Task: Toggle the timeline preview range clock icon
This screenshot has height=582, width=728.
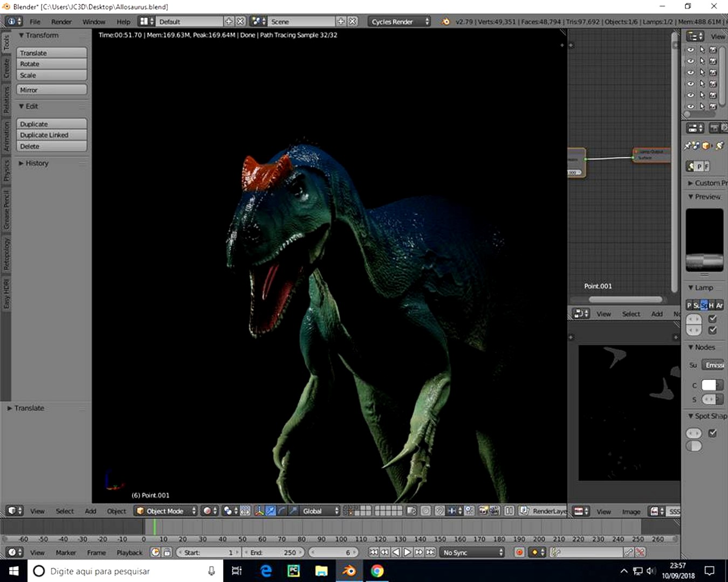Action: [x=155, y=552]
